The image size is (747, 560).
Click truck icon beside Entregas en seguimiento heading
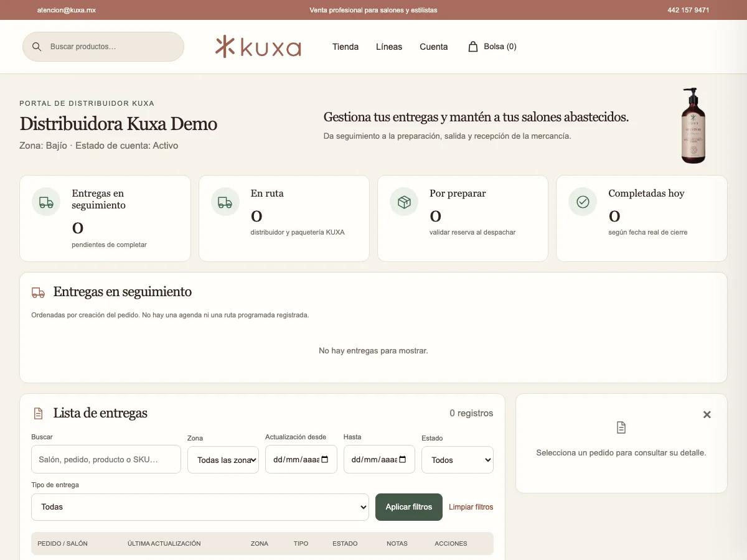click(x=38, y=292)
